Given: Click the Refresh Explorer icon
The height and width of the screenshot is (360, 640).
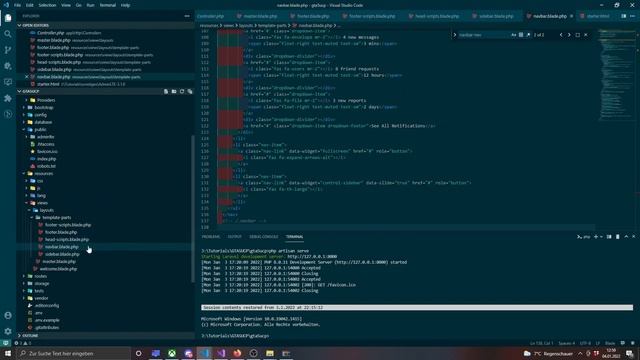Looking at the screenshot, I should click(182, 91).
